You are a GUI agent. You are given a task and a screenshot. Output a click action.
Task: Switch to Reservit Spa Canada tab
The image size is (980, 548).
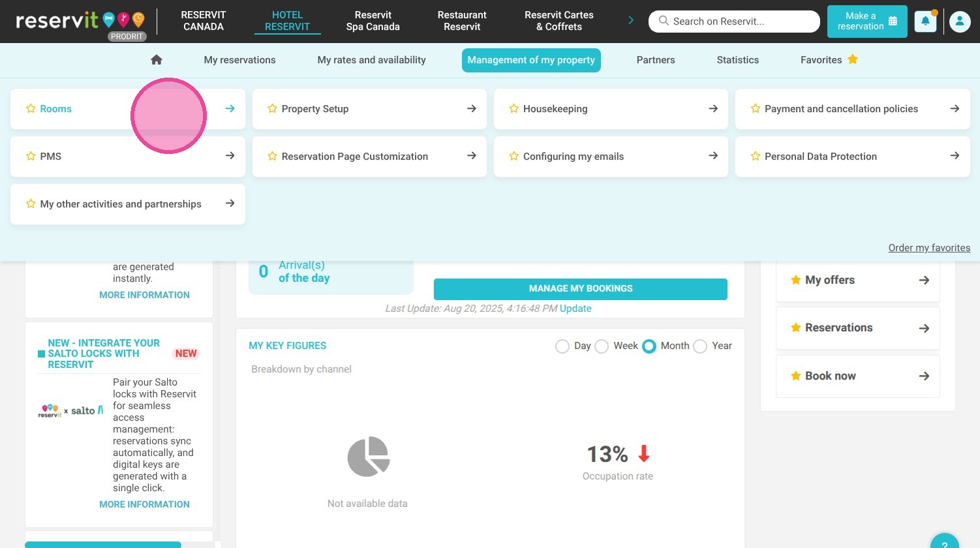tap(373, 21)
